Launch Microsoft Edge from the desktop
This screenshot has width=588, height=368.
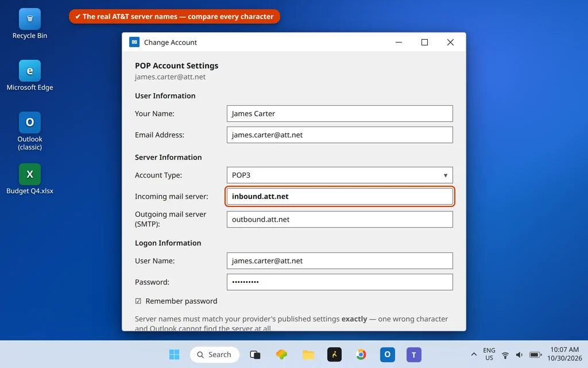[30, 75]
